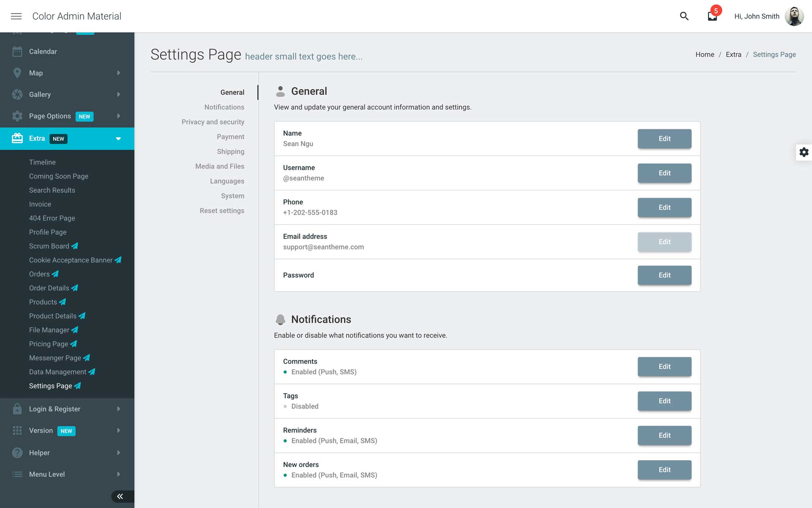Screen dimensions: 812x508
Task: Select Privacy and security settings tab
Action: pyautogui.click(x=213, y=122)
